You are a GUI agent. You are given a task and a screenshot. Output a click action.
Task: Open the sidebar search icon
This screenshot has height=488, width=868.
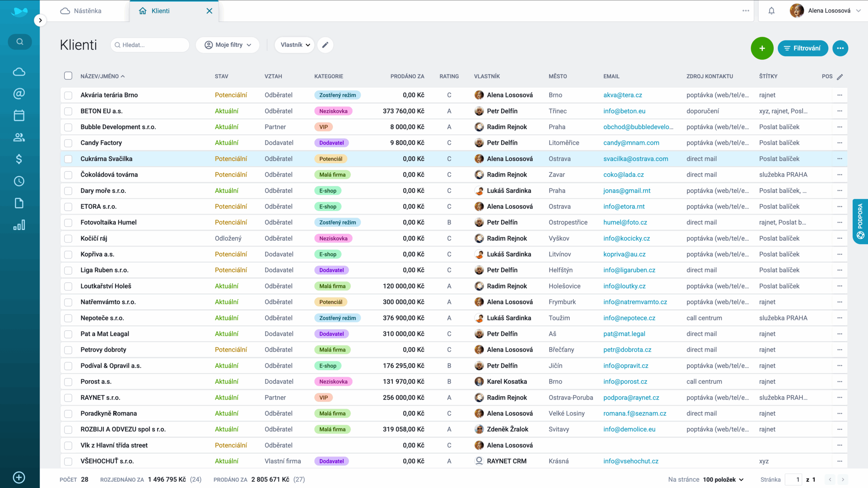coord(20,42)
